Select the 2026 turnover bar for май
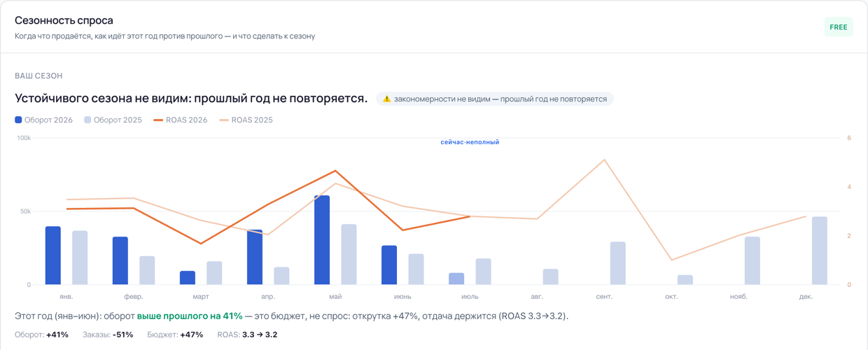Viewport: 868px width, 350px height. (322, 240)
